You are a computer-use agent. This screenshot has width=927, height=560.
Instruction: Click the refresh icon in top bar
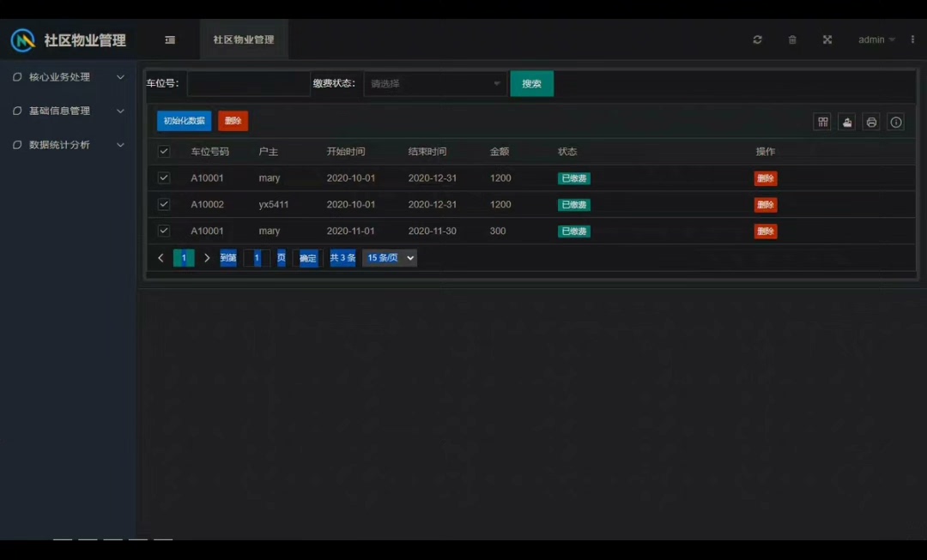[757, 39]
